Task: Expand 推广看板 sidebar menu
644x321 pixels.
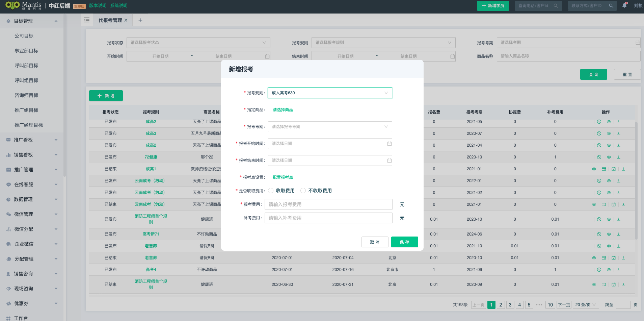Action: tap(32, 140)
